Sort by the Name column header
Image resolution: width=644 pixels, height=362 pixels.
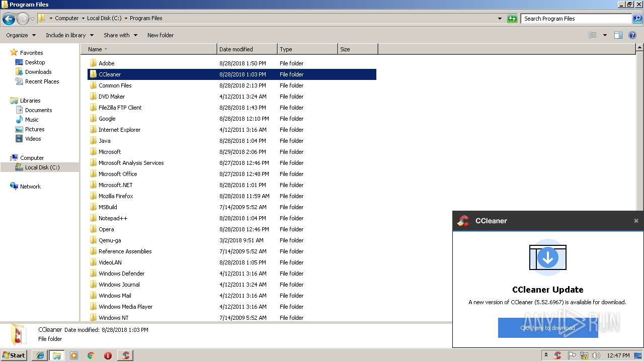149,49
